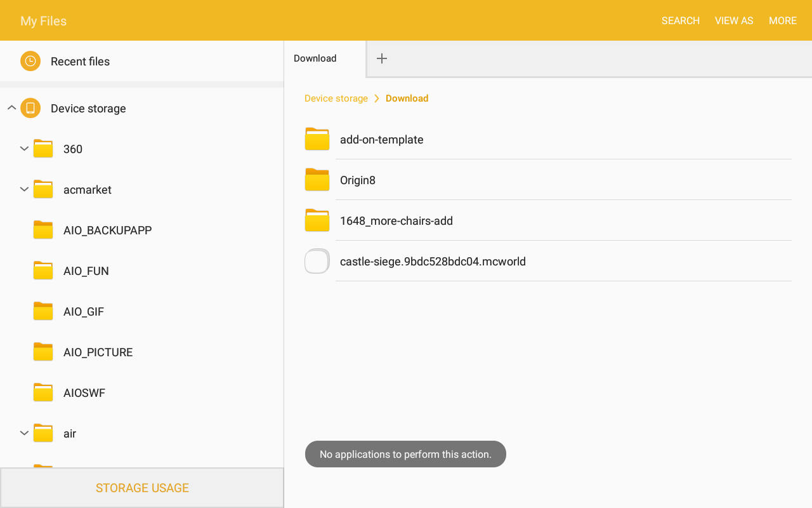Collapse the Device storage tree

[11, 108]
